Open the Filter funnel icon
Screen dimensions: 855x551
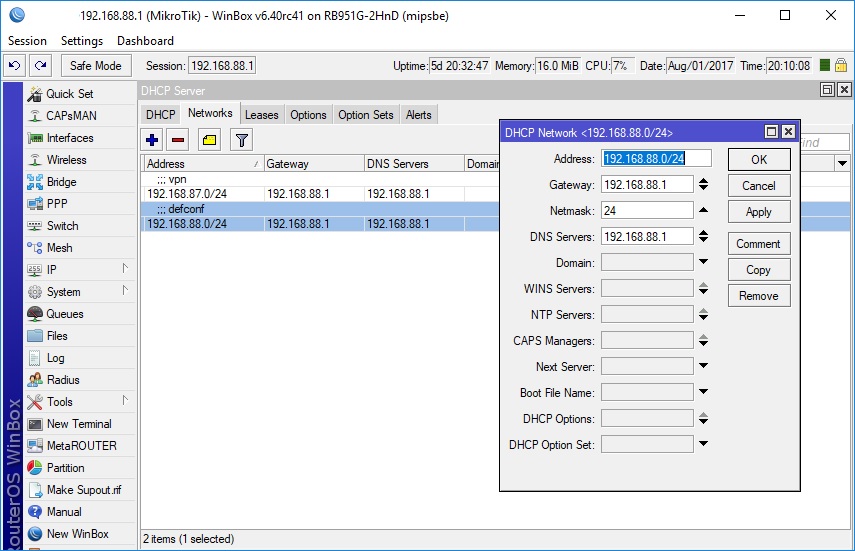coord(241,140)
